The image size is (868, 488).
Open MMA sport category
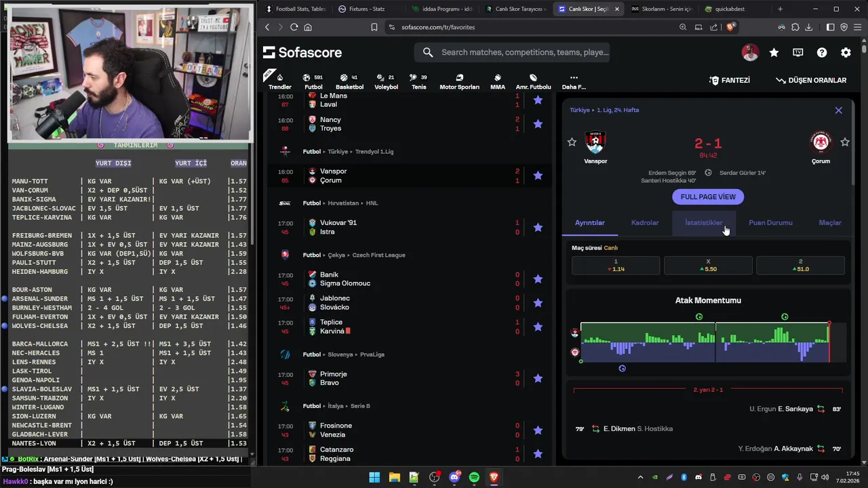[498, 81]
